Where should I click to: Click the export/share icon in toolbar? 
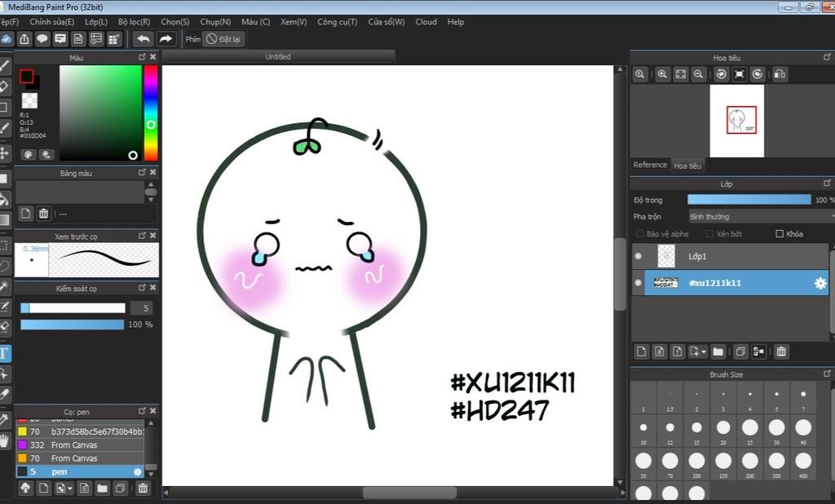click(24, 39)
